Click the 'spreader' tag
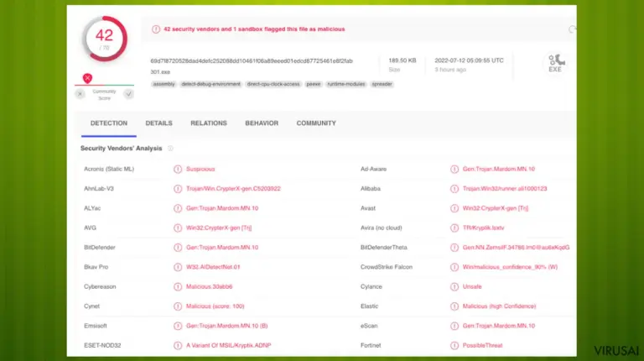This screenshot has height=361, width=644. pos(382,84)
